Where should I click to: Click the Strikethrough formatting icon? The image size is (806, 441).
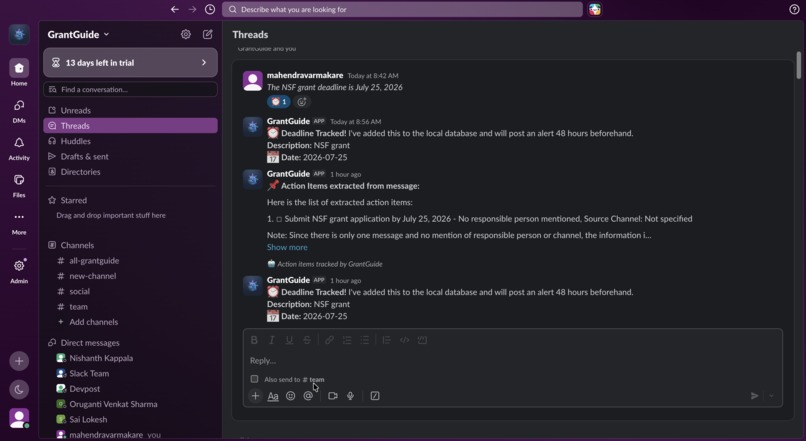pyautogui.click(x=307, y=340)
